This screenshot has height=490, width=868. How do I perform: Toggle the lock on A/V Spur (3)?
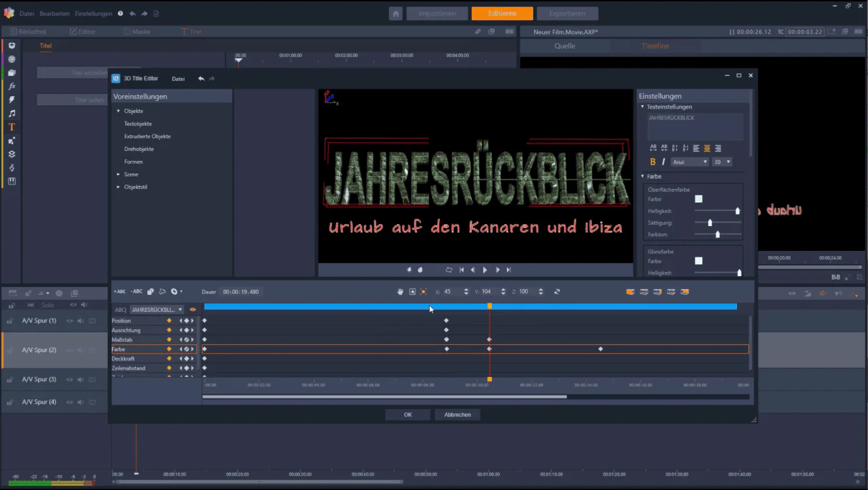point(9,380)
